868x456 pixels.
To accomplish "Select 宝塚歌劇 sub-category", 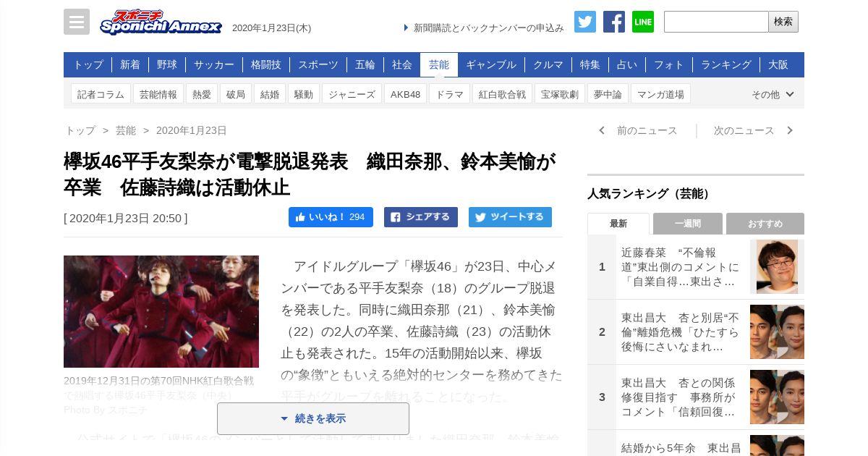I will click(x=560, y=94).
